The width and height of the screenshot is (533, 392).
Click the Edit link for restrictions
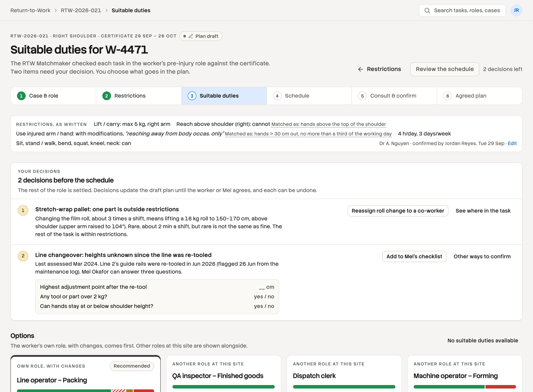click(512, 143)
